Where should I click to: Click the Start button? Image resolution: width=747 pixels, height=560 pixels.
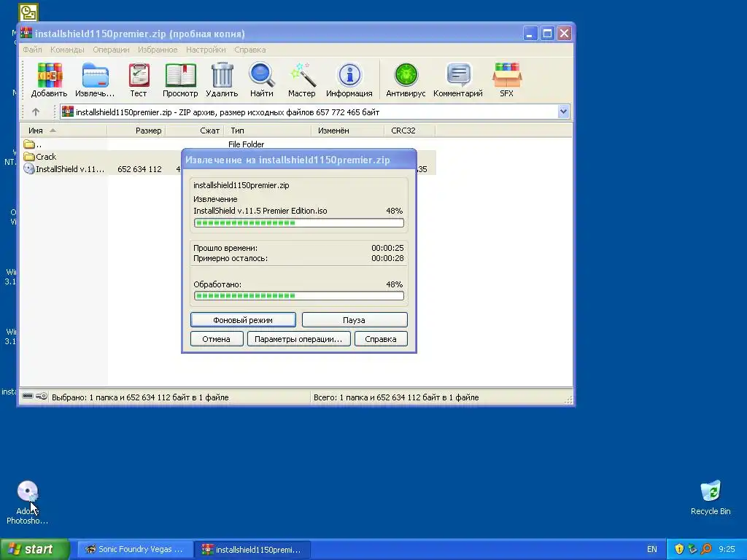[35, 549]
